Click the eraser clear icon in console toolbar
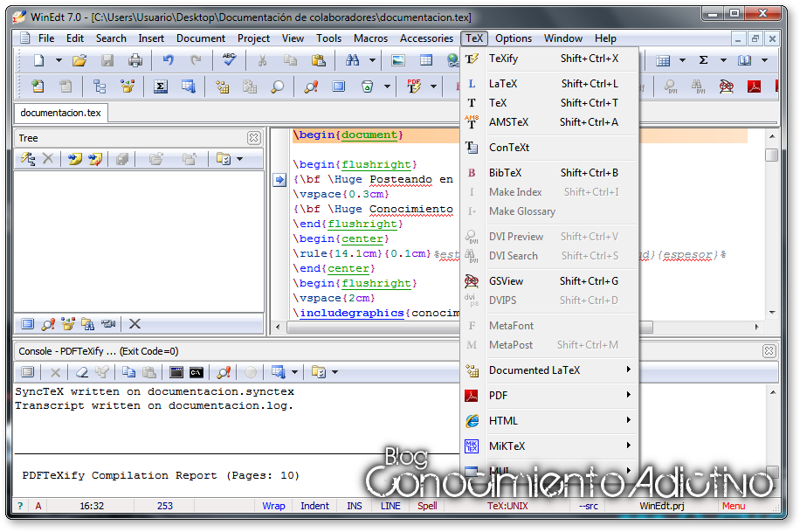Screen dimensions: 800x532 pyautogui.click(x=81, y=372)
